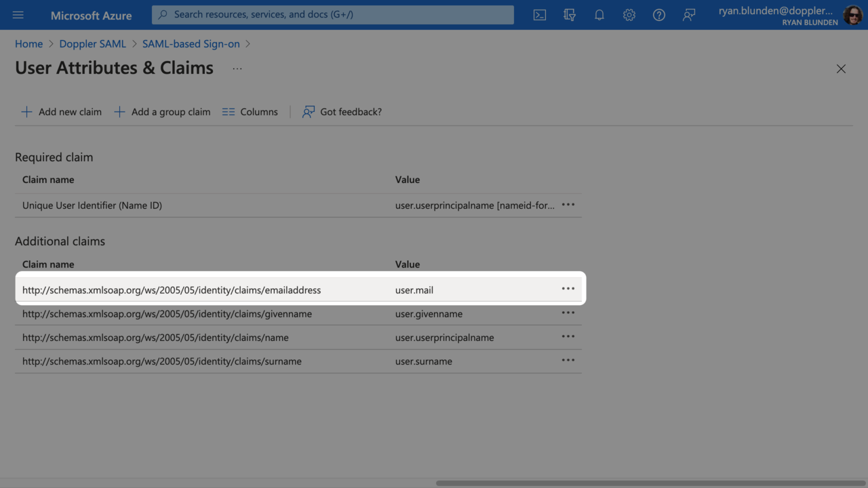Click the user.userprincipalname value in name row
The image size is (868, 488).
coord(445,338)
